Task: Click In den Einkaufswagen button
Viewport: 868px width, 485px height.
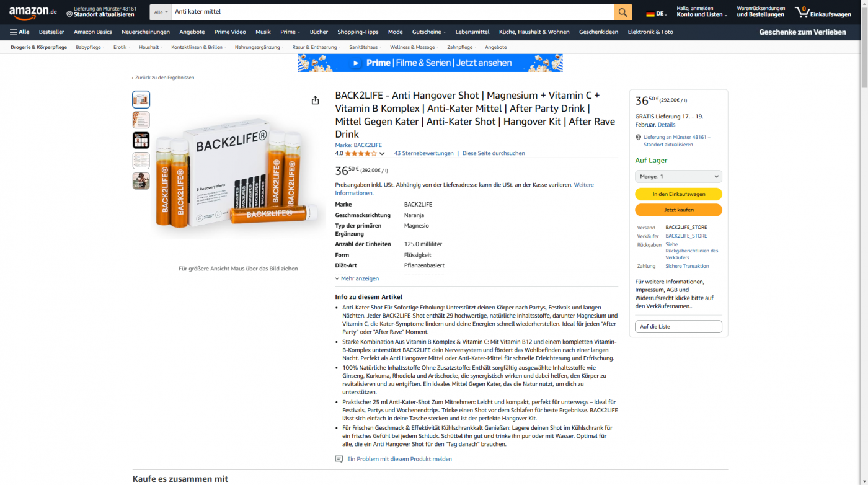Action: click(x=678, y=194)
